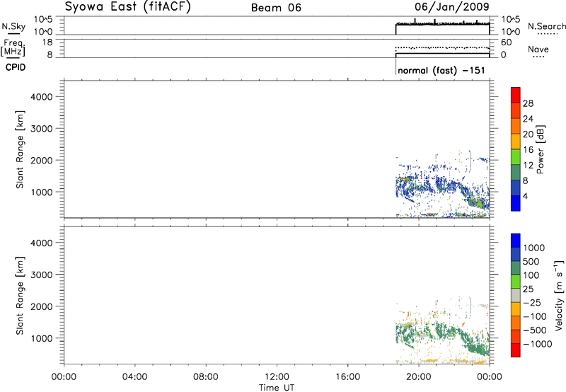Click the red top swatch of Power colorbar
Screen dimensions: 566x392
pyautogui.click(x=516, y=95)
